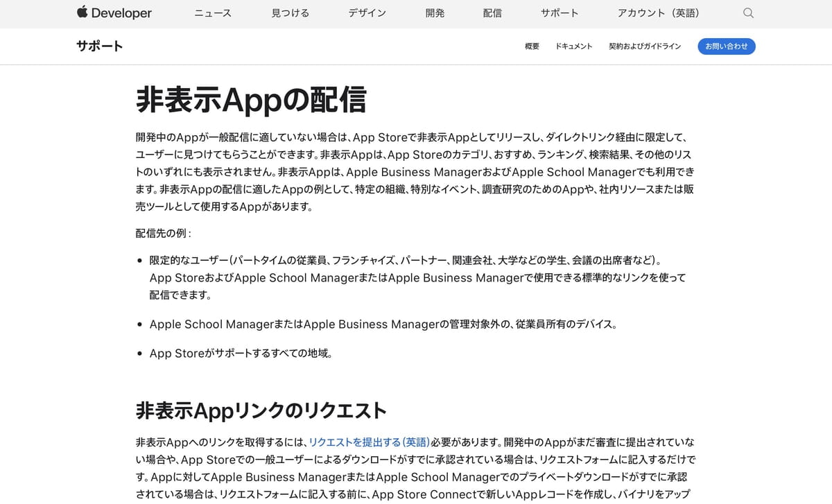Click the サポート section heading link

99,46
